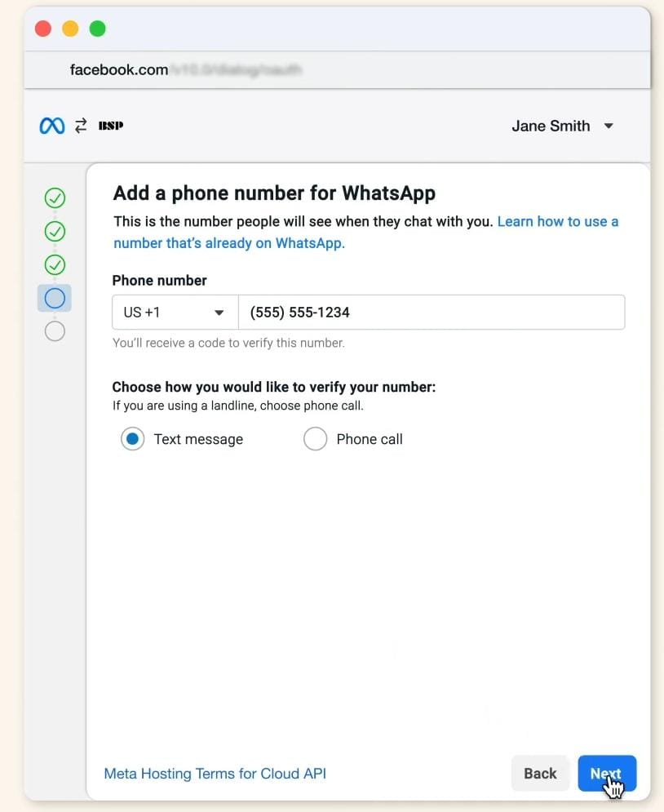Image resolution: width=664 pixels, height=812 pixels.
Task: Select the final unfilled step circle
Action: [x=55, y=331]
